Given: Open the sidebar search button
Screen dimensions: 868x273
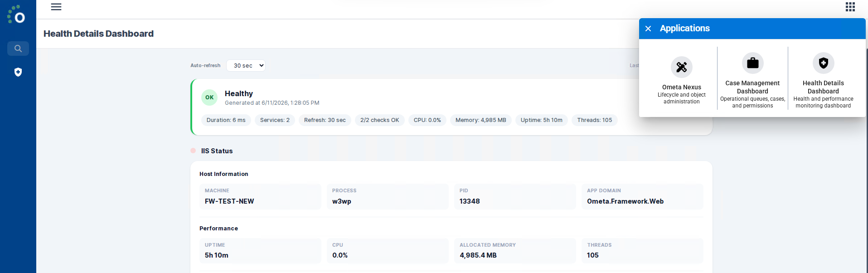Looking at the screenshot, I should 18,49.
